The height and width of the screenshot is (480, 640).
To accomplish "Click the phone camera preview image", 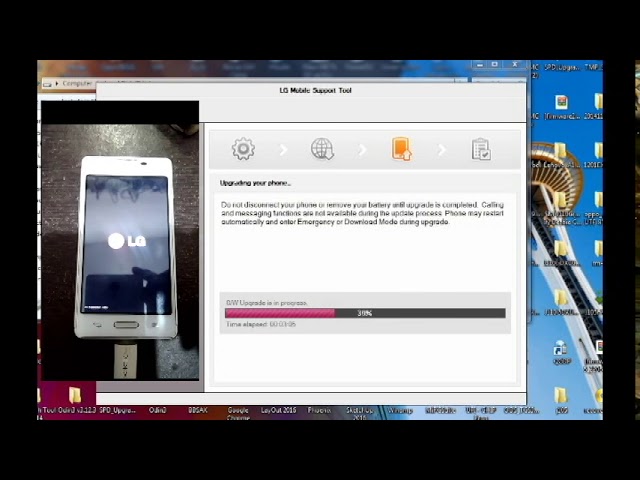I will tap(120, 241).
